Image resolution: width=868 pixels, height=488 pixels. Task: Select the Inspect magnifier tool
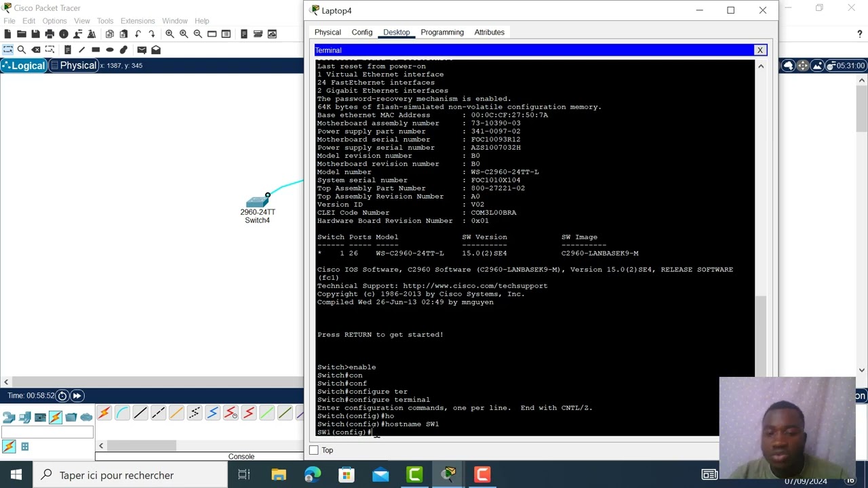point(22,49)
